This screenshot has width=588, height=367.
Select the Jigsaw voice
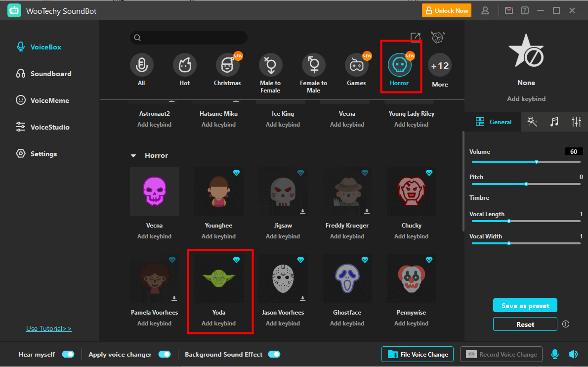pos(283,191)
